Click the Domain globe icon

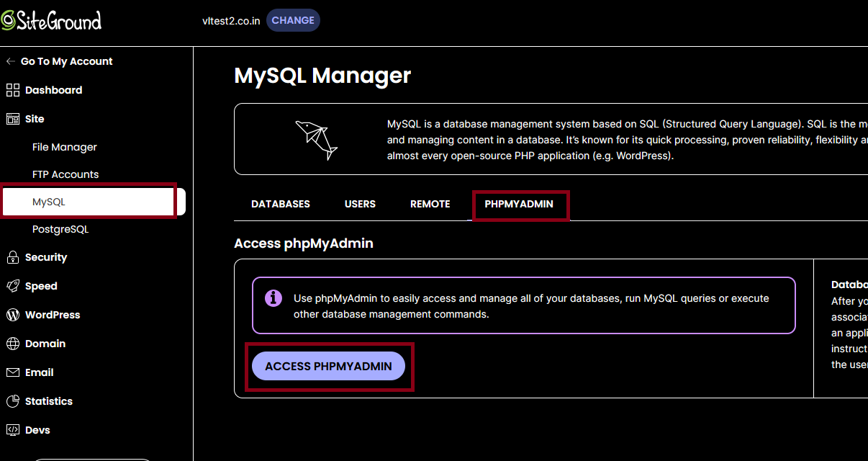[x=13, y=344]
